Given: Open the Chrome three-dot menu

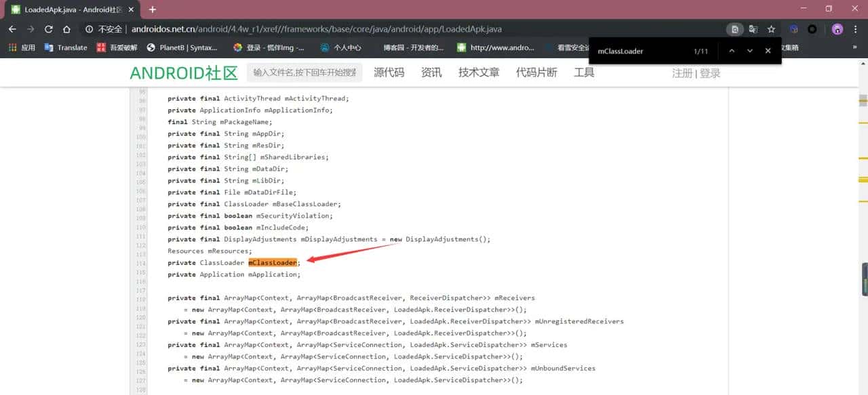Looking at the screenshot, I should pyautogui.click(x=856, y=29).
